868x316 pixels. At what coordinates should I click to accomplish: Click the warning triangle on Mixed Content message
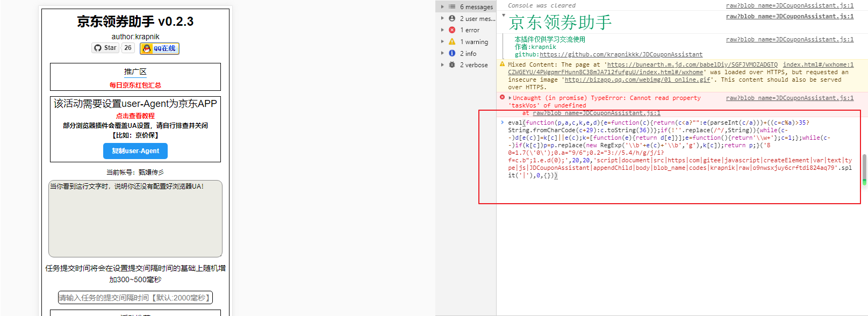coord(503,64)
